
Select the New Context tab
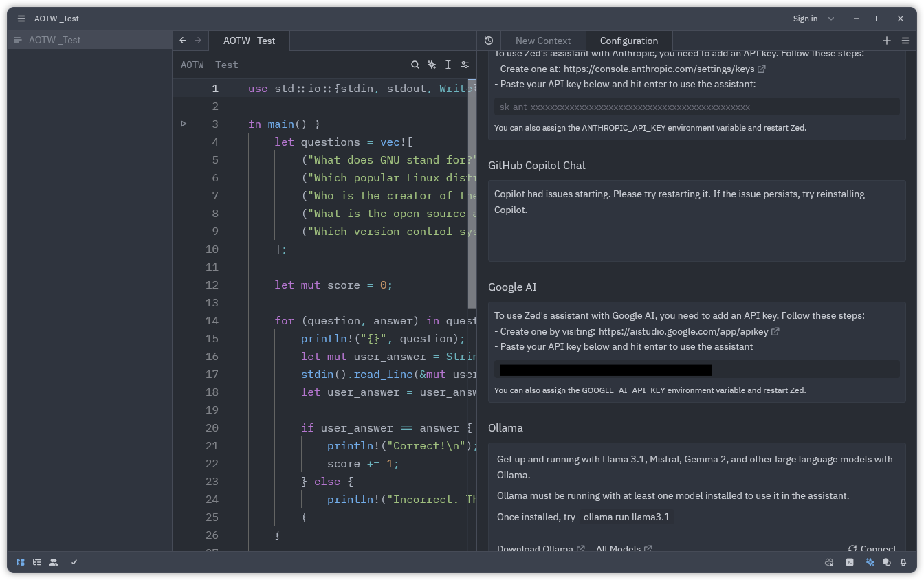click(542, 41)
